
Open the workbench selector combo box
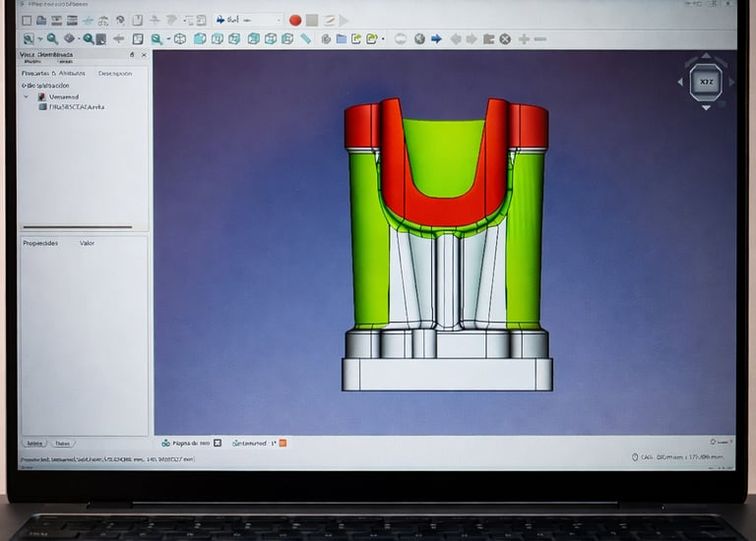[x=248, y=20]
